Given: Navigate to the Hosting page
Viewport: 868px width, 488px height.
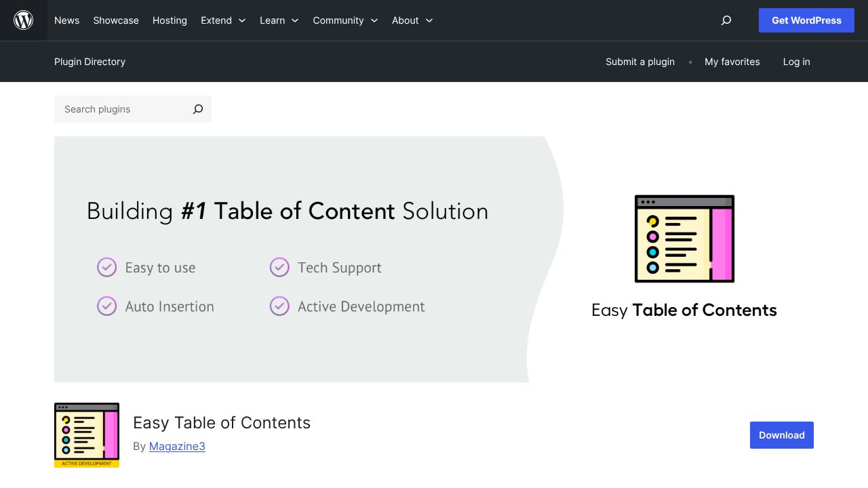Looking at the screenshot, I should click(170, 20).
